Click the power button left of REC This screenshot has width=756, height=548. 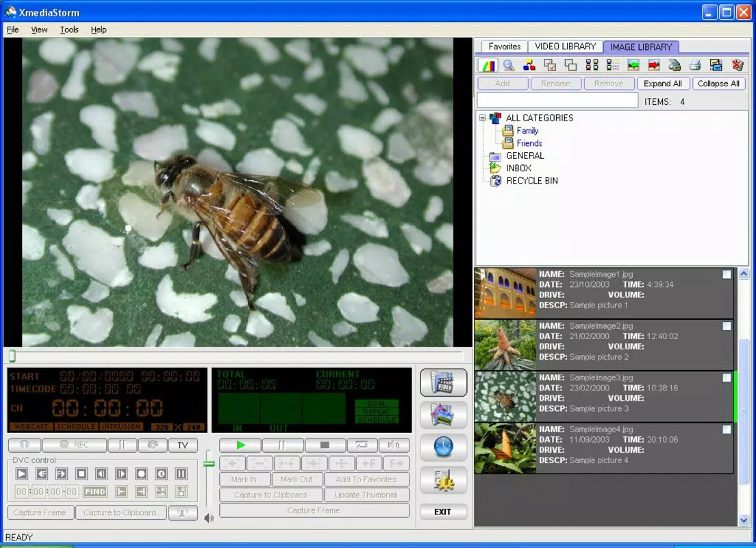pyautogui.click(x=24, y=445)
